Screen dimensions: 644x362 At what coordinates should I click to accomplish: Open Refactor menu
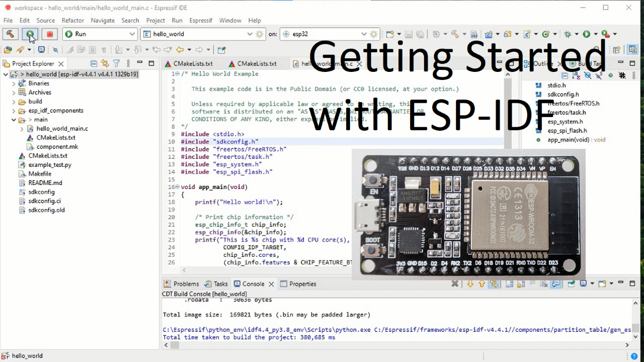point(73,20)
